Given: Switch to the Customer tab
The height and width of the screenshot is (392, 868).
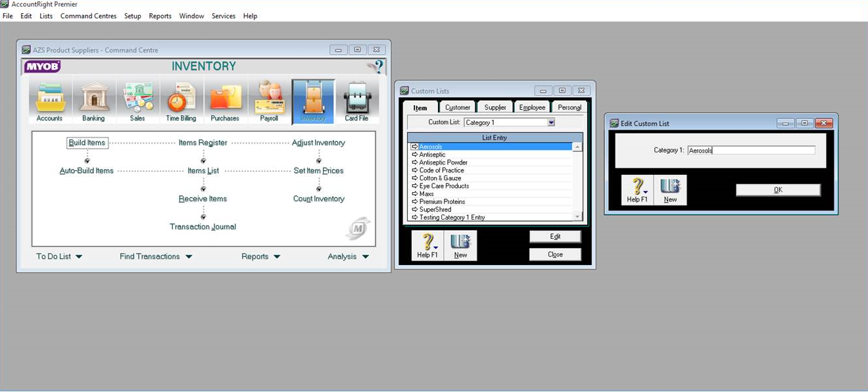Looking at the screenshot, I should [x=458, y=107].
